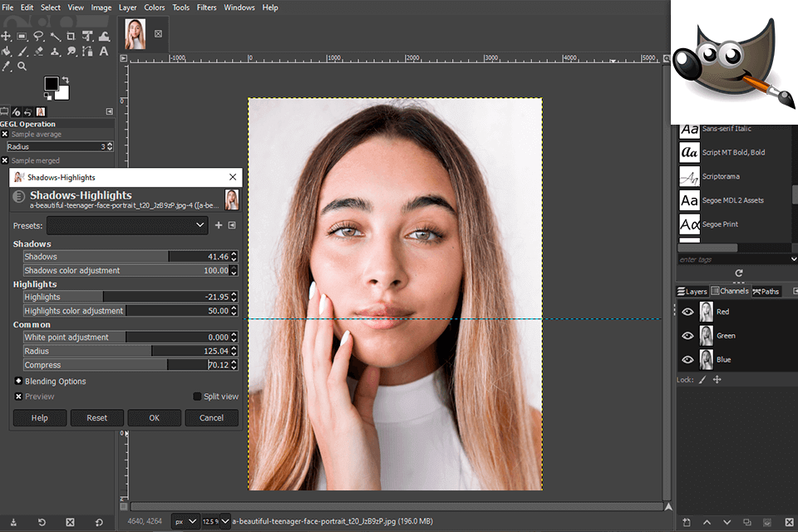Hide the Red channel with eye icon

point(687,312)
